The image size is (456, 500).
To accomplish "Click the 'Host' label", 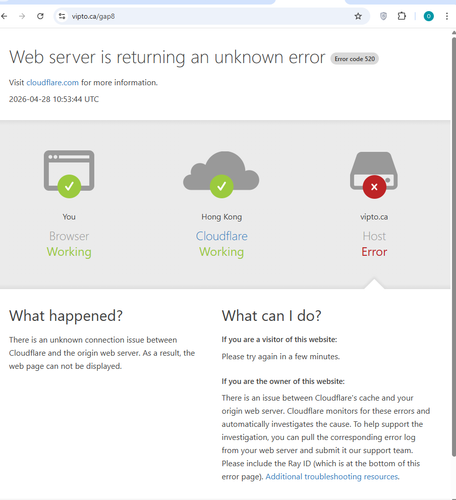I will click(374, 236).
